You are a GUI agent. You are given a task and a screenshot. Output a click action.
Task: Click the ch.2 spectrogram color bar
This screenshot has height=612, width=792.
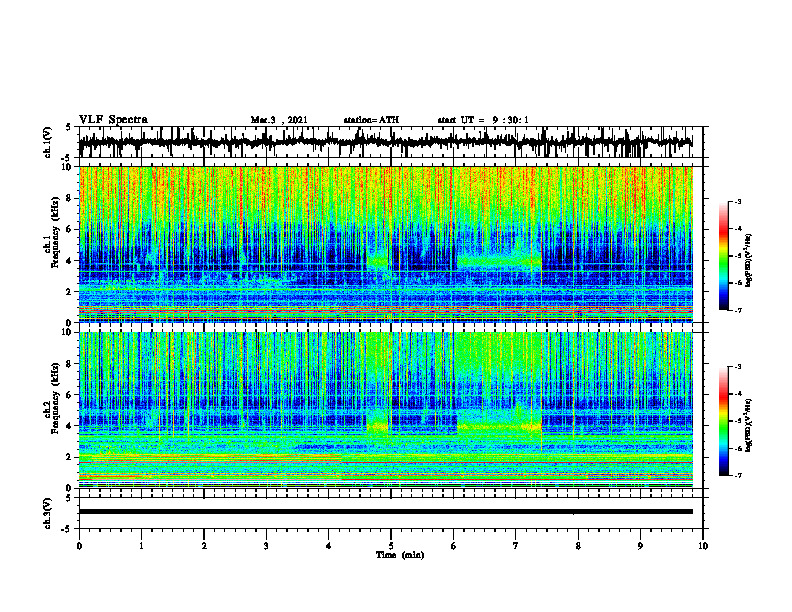tap(724, 421)
